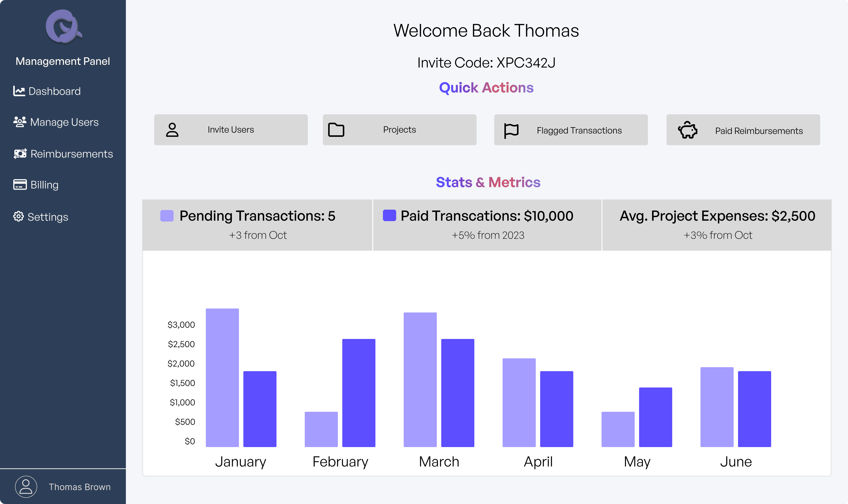
Task: Click the +3% from Oct text
Action: (x=718, y=235)
